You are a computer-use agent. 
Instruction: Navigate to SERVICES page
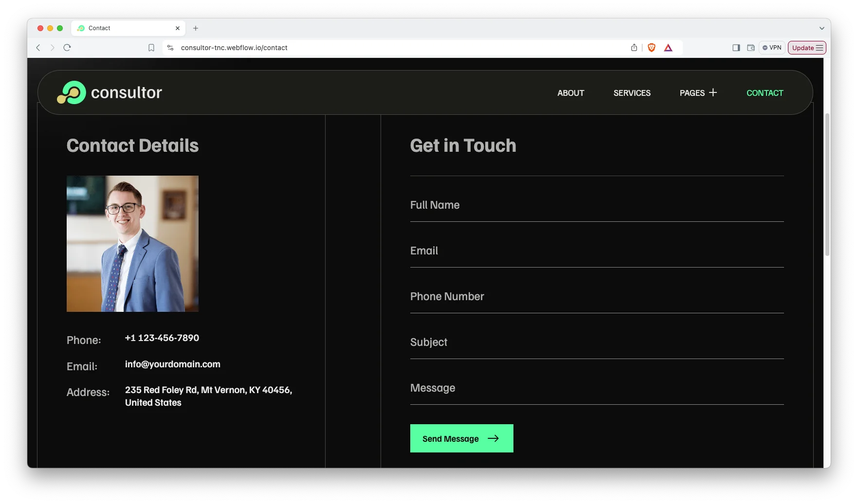tap(632, 93)
